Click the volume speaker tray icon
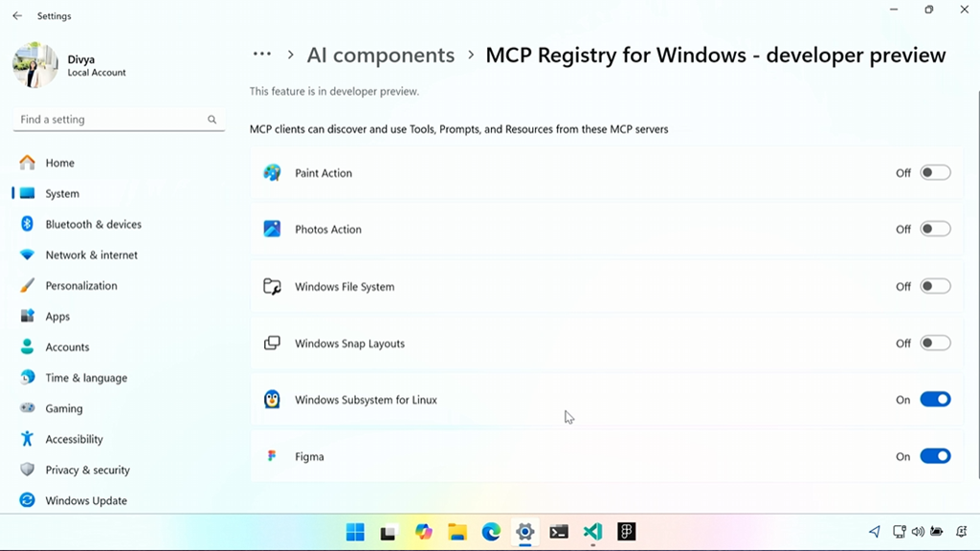Viewport: 980px width, 551px height. click(918, 532)
